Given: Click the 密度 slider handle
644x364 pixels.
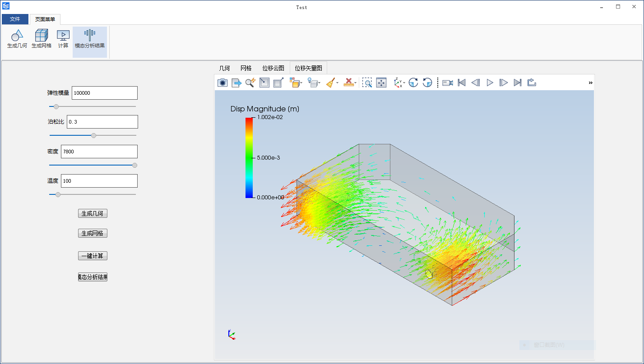Looking at the screenshot, I should tap(134, 165).
